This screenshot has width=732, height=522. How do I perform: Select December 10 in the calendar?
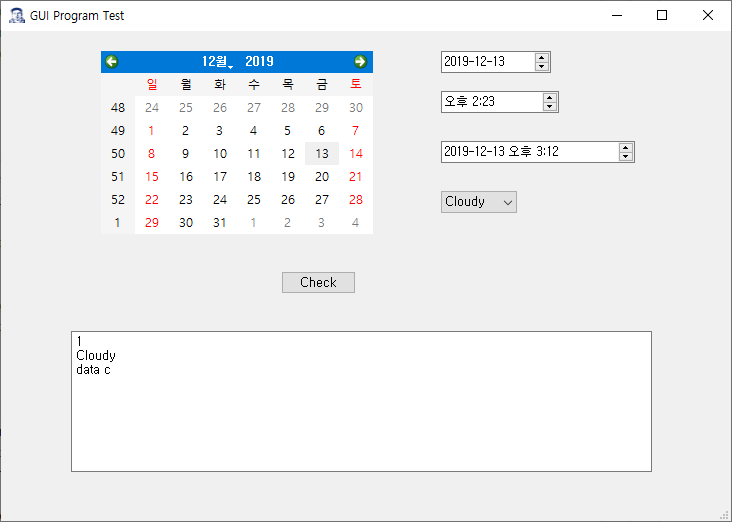[x=219, y=154]
